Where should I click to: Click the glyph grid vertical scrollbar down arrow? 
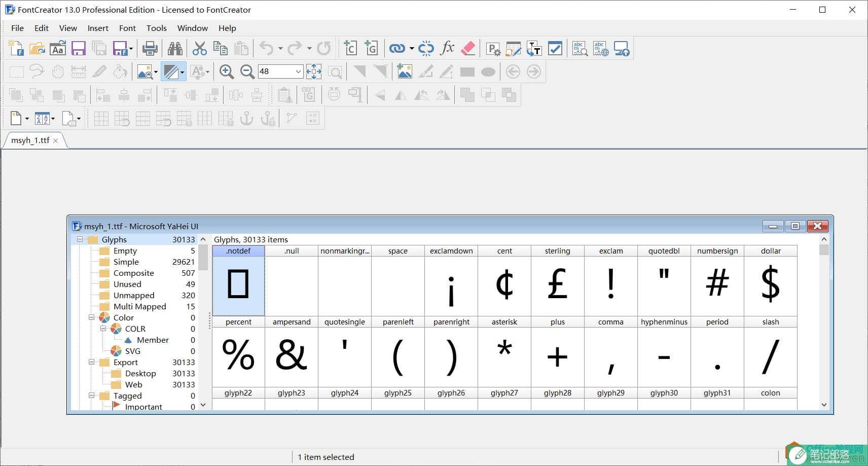click(x=824, y=405)
